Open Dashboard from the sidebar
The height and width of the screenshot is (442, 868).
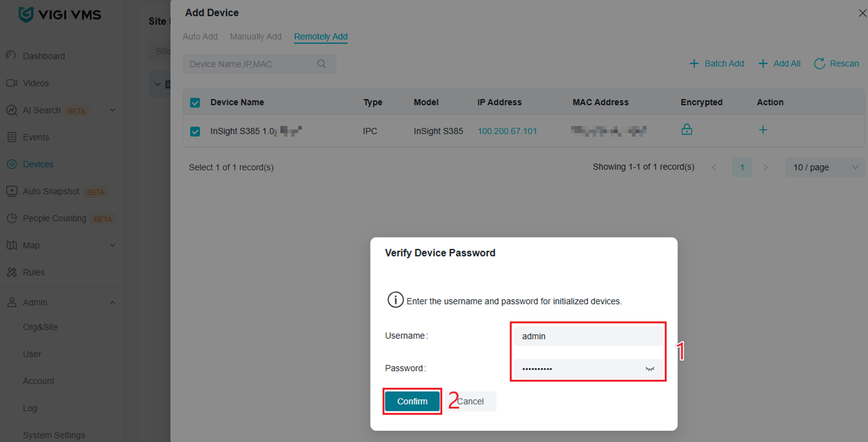[x=44, y=56]
